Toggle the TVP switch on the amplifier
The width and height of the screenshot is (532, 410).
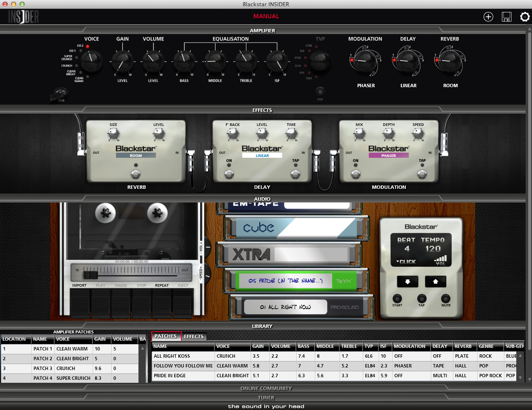(x=320, y=91)
